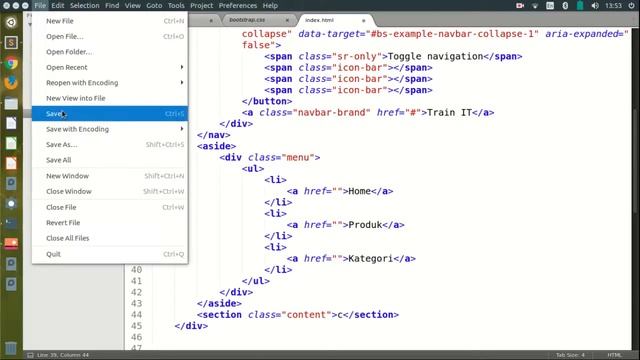Open the Find menu
640x360 pixels.
pyautogui.click(x=112, y=5)
